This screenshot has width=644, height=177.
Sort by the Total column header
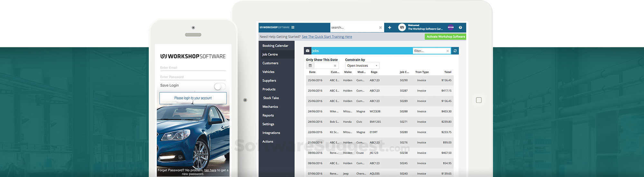(448, 72)
